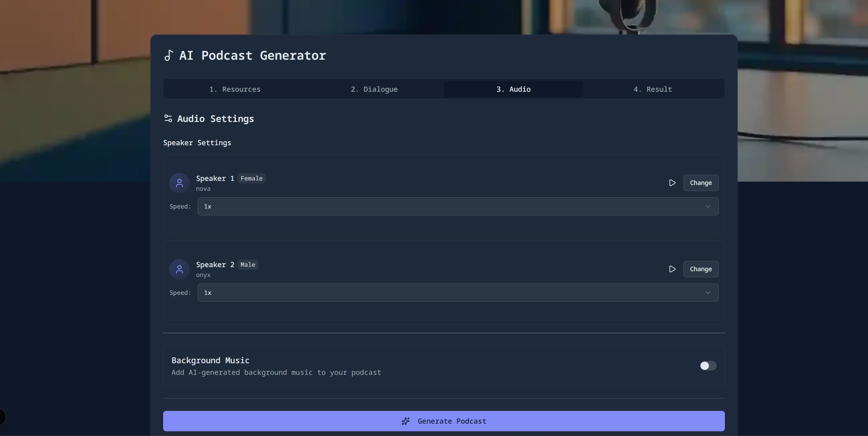The width and height of the screenshot is (868, 436).
Task: Expand Speaker 2 speed chevron arrow
Action: 707,293
